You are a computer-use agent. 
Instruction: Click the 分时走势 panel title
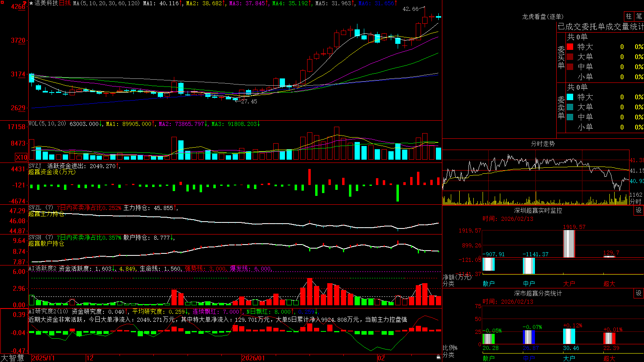pos(543,144)
